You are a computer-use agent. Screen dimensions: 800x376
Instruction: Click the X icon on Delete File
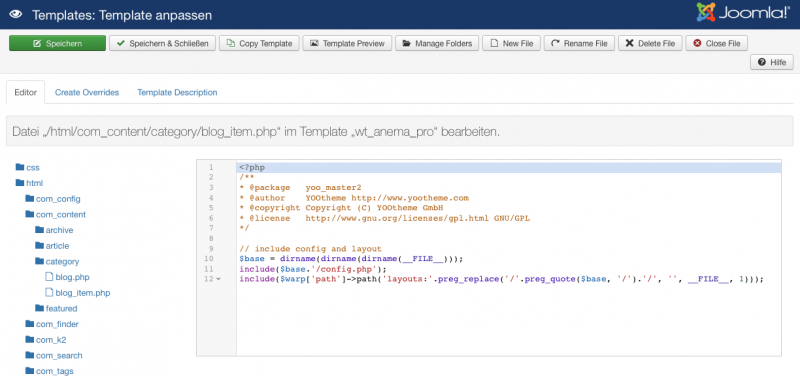click(630, 43)
